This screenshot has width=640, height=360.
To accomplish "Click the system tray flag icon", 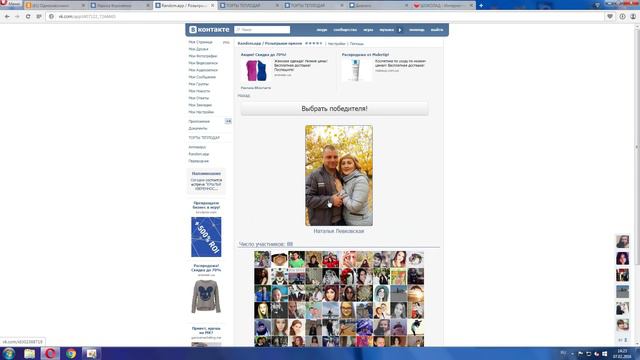I will (581, 353).
